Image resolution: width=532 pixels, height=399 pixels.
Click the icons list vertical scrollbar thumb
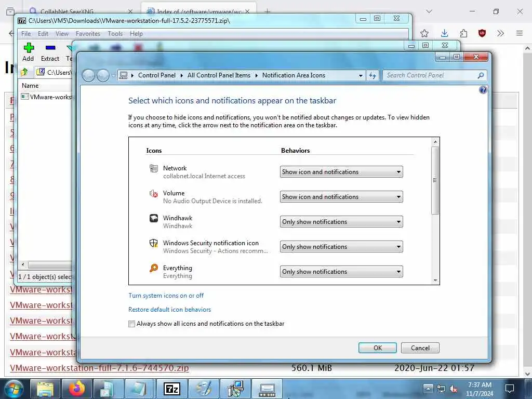pyautogui.click(x=435, y=180)
